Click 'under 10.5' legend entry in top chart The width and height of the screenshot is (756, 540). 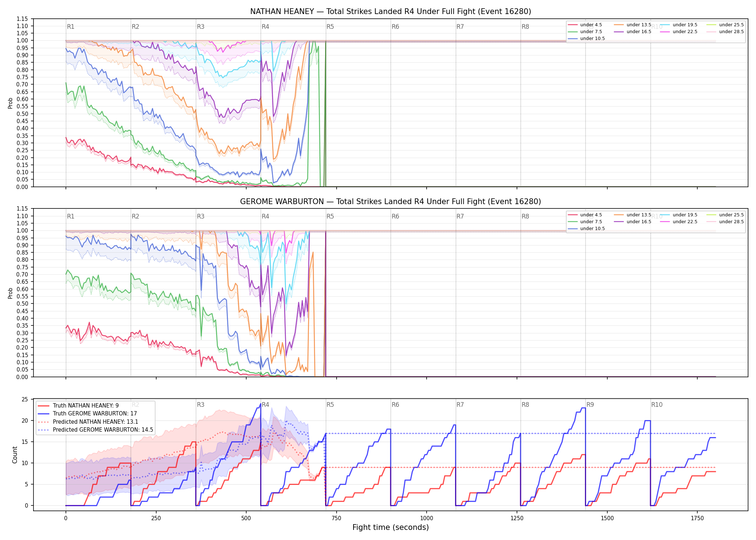tap(586, 39)
